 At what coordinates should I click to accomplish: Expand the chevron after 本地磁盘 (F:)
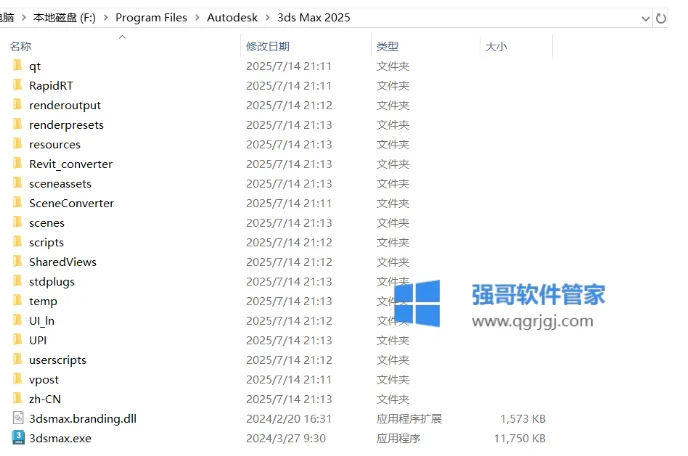point(106,18)
